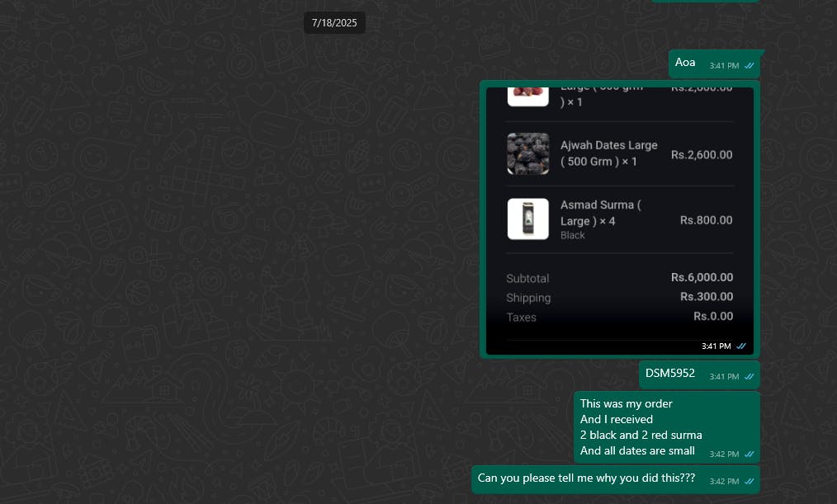Click the 3:41 PM timestamp on the image
The height and width of the screenshot is (504, 837).
coord(716,346)
